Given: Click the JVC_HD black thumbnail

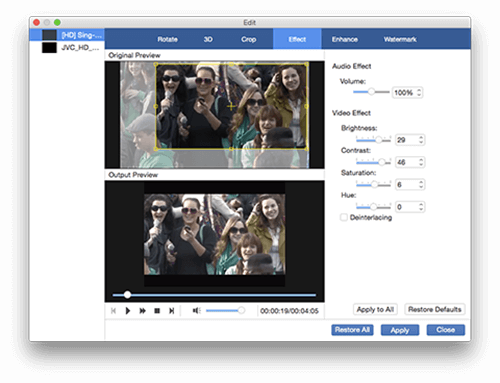Looking at the screenshot, I should pos(49,47).
